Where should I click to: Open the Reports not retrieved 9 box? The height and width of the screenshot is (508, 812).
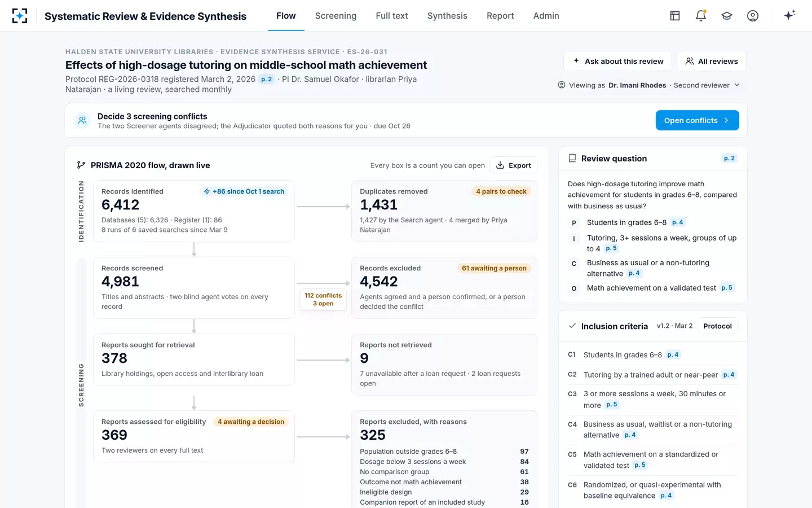click(x=444, y=364)
